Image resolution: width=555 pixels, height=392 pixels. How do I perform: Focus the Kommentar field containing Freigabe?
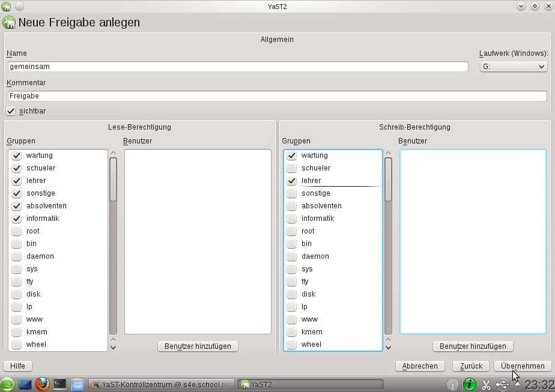[x=277, y=96]
